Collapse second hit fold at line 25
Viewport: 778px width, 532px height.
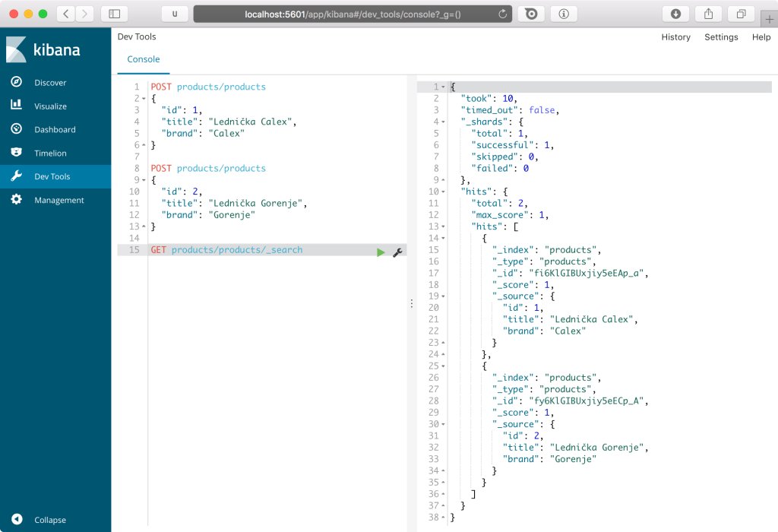[x=443, y=366]
